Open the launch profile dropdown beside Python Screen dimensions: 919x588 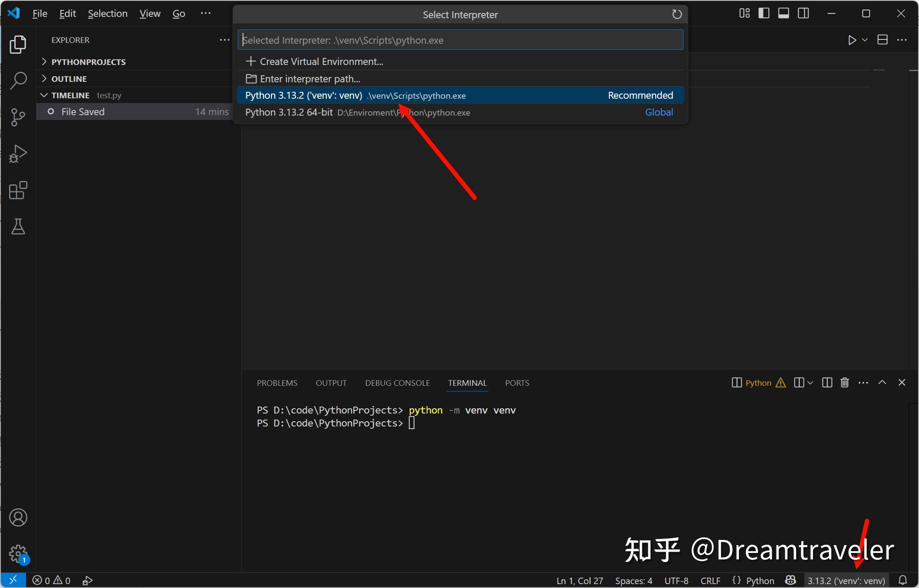[x=811, y=382]
